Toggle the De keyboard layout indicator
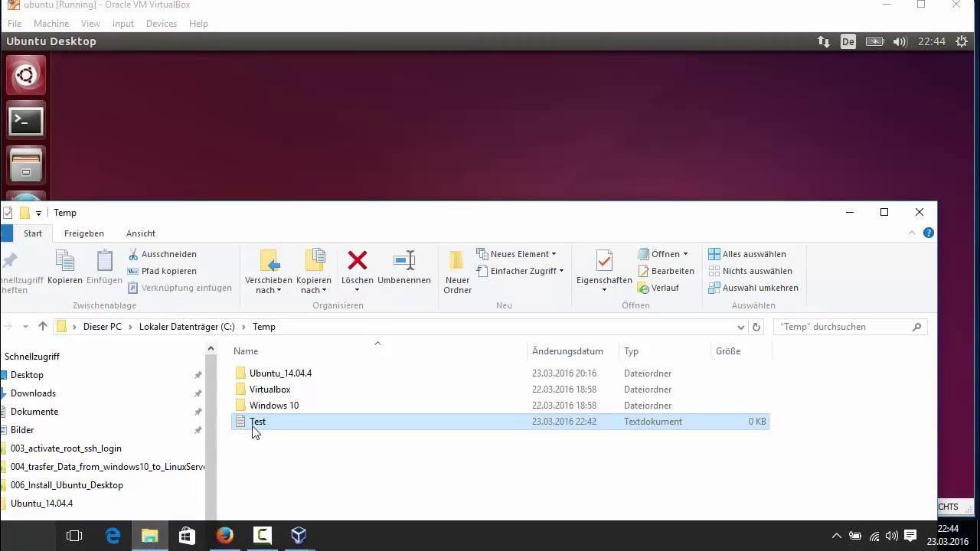The height and width of the screenshot is (551, 980). [x=848, y=41]
